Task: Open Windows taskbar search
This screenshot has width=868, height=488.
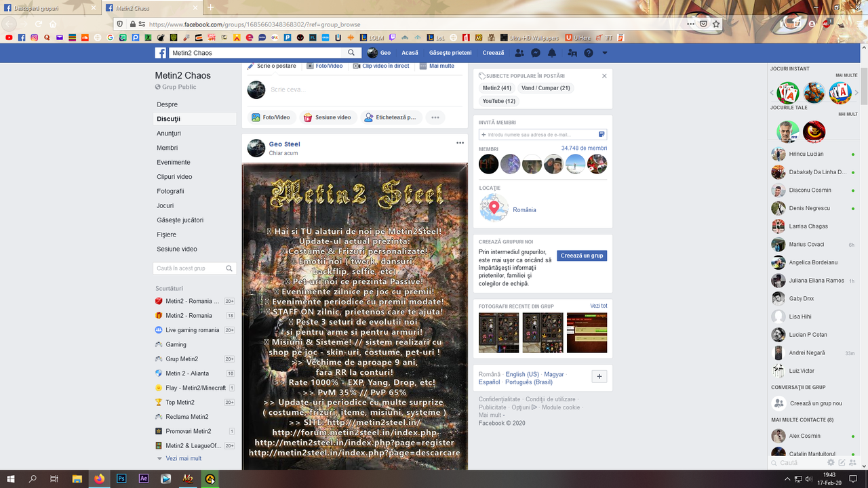Action: pyautogui.click(x=33, y=479)
